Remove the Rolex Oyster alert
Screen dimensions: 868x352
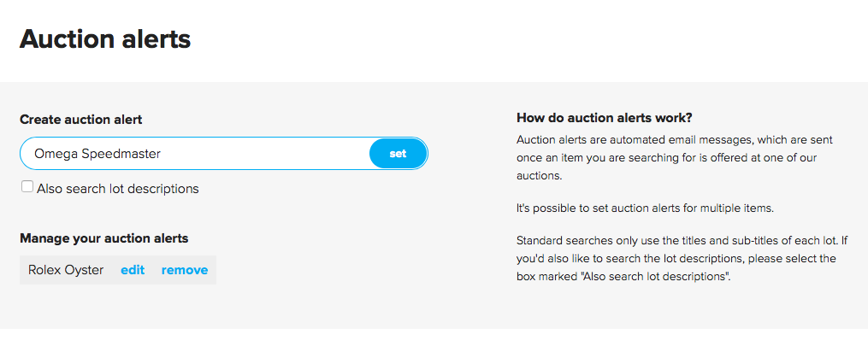click(184, 270)
